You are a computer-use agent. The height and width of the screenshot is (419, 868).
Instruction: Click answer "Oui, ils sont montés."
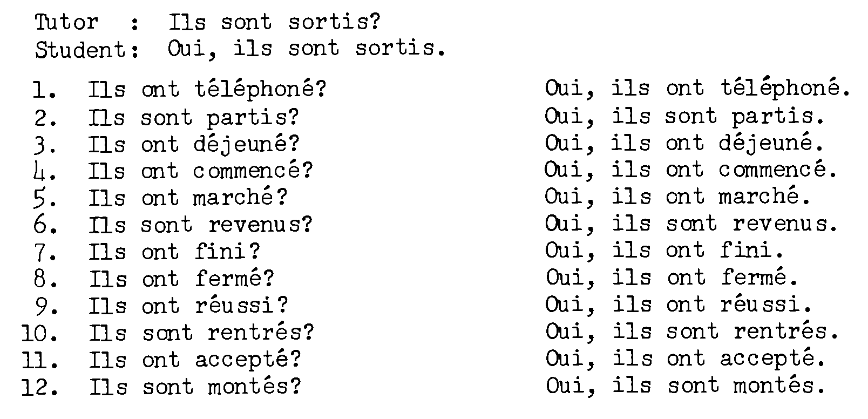coord(686,386)
